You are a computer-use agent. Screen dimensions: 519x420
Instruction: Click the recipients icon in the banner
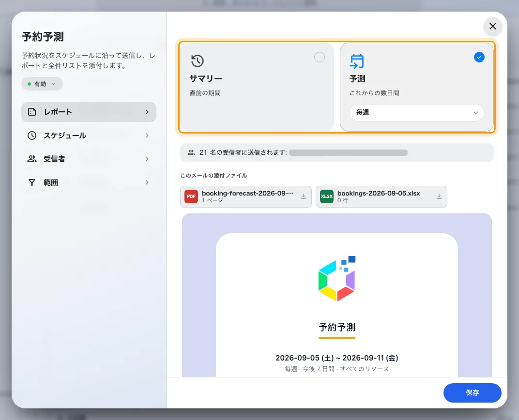click(191, 152)
